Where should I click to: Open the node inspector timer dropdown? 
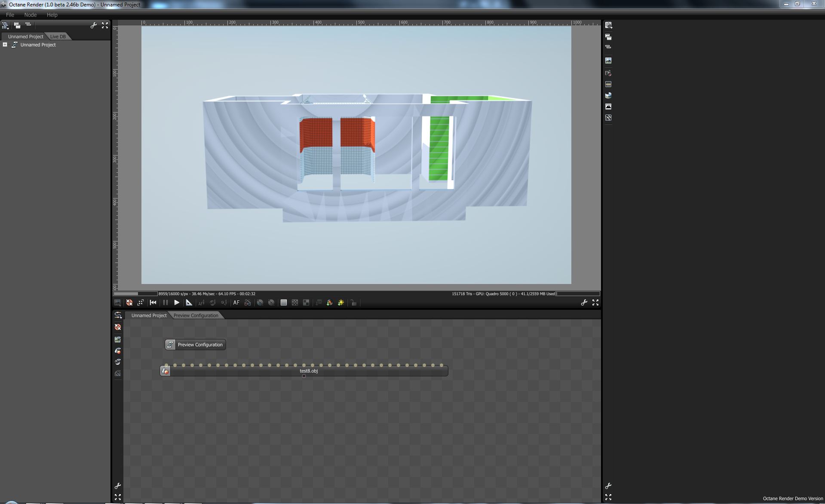(608, 25)
